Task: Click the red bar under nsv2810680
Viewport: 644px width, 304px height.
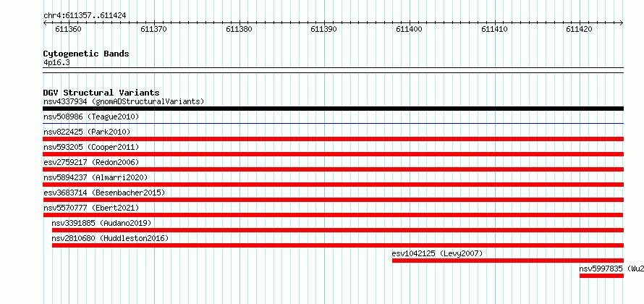Action: pos(338,245)
